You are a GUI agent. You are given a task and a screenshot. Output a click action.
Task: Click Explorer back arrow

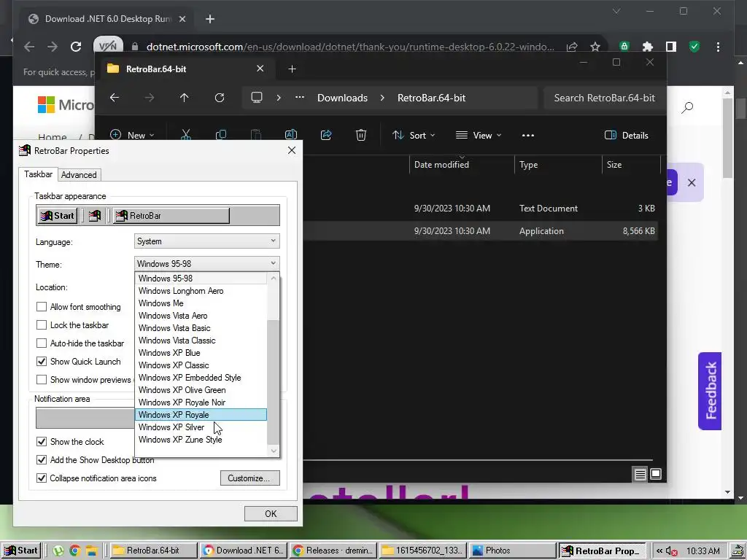coord(115,98)
